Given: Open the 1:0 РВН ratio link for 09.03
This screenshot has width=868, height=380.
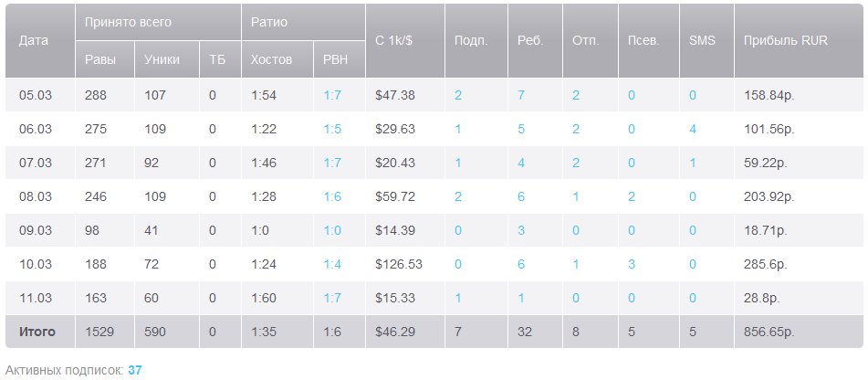Looking at the screenshot, I should coord(331,230).
